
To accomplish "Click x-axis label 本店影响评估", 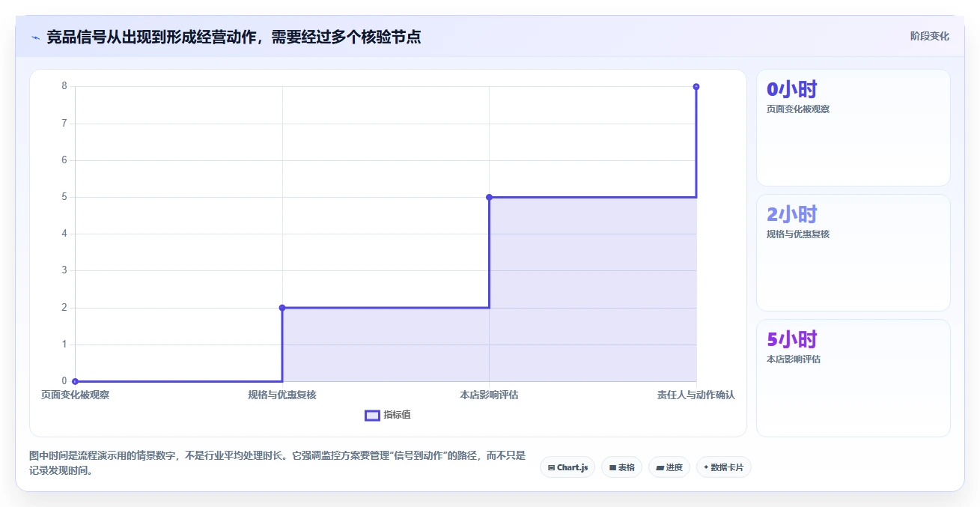I will coord(489,395).
